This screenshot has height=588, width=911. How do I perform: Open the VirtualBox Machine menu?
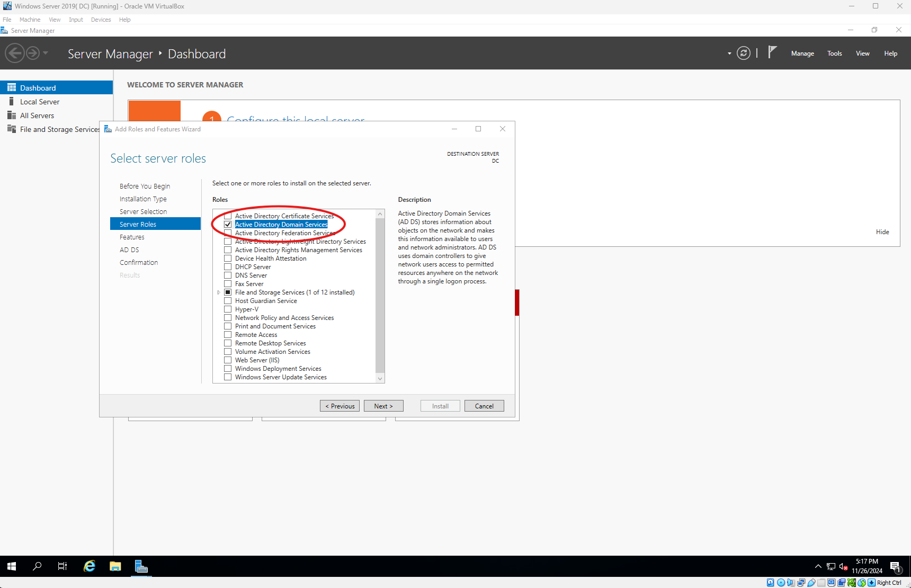pyautogui.click(x=30, y=20)
